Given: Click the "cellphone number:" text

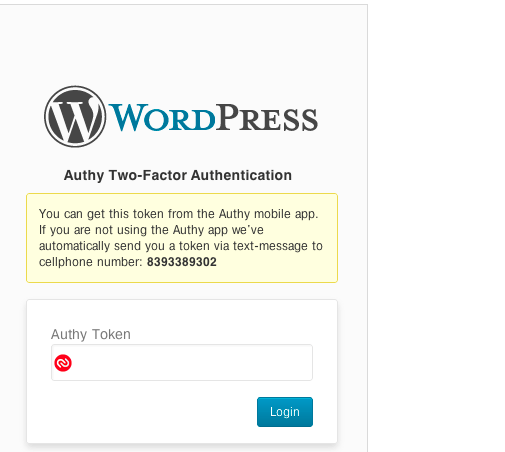Looking at the screenshot, I should click(x=91, y=262).
